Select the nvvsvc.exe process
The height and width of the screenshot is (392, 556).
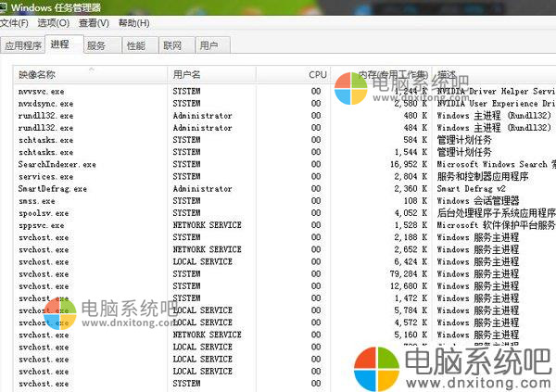(x=41, y=92)
